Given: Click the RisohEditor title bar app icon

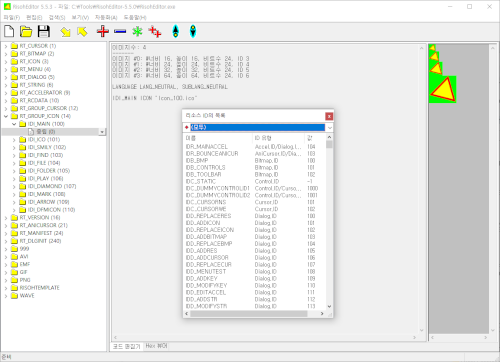Looking at the screenshot, I should coord(7,6).
